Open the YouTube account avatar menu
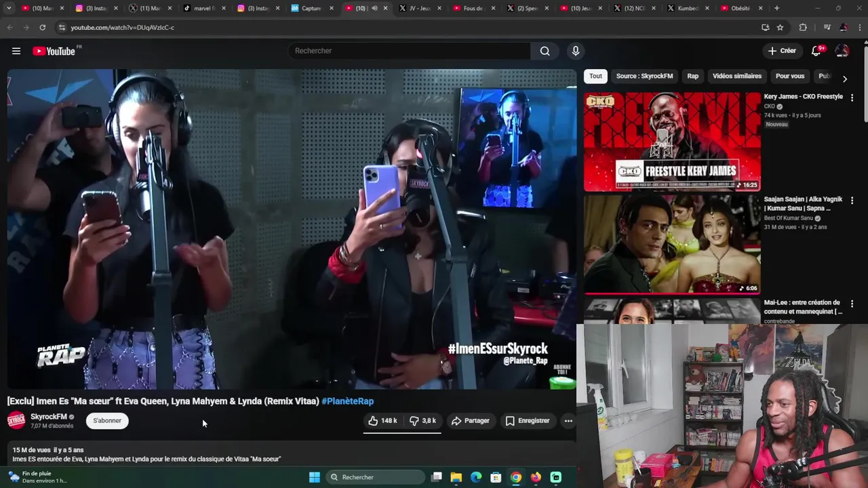Screen dimensions: 868x488 tap(842, 51)
